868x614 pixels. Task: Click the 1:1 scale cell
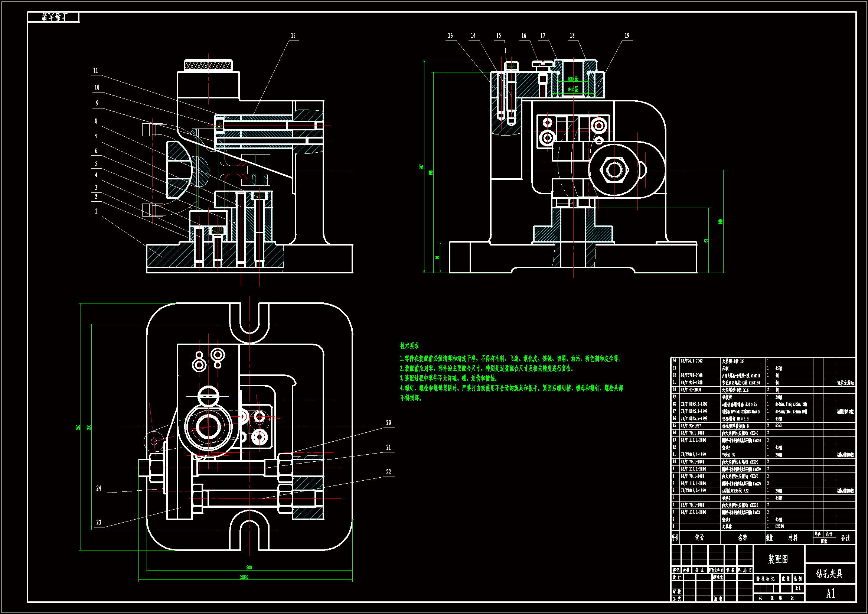798,588
